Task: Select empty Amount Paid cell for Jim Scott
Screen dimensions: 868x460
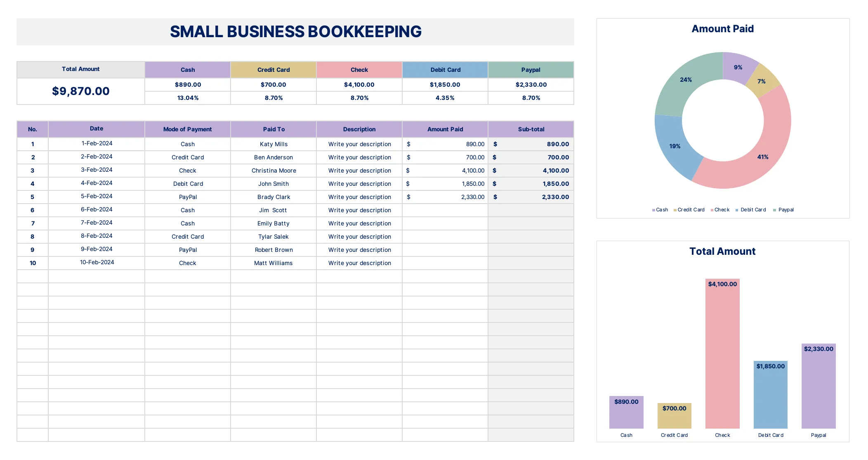Action: coord(445,210)
